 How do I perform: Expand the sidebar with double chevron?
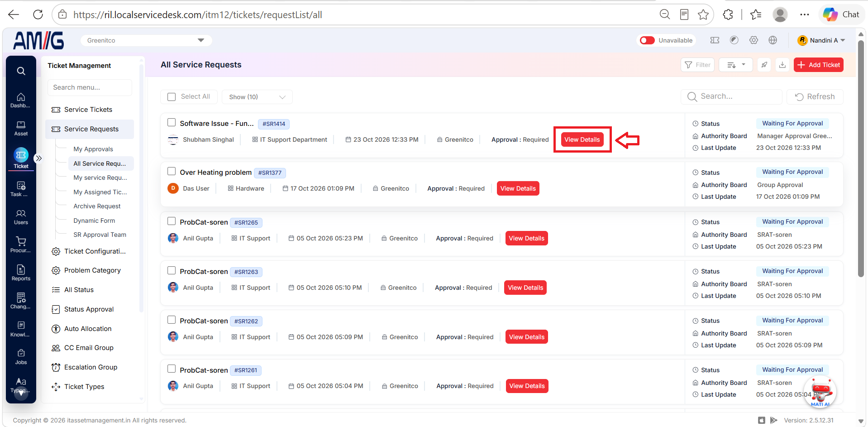click(x=39, y=158)
